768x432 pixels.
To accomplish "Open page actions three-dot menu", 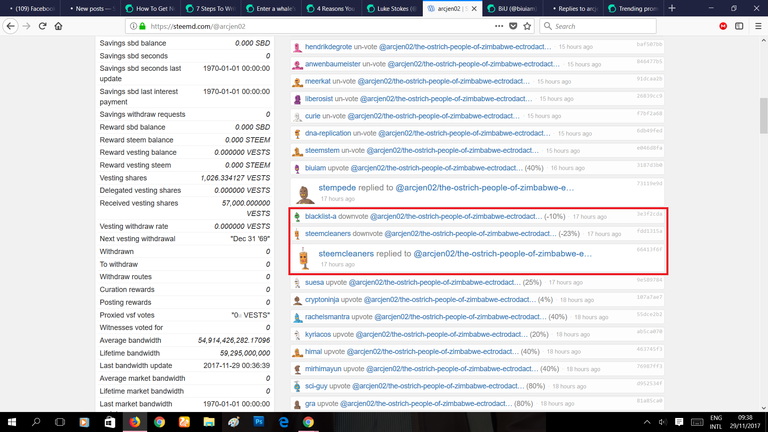I will tap(499, 26).
